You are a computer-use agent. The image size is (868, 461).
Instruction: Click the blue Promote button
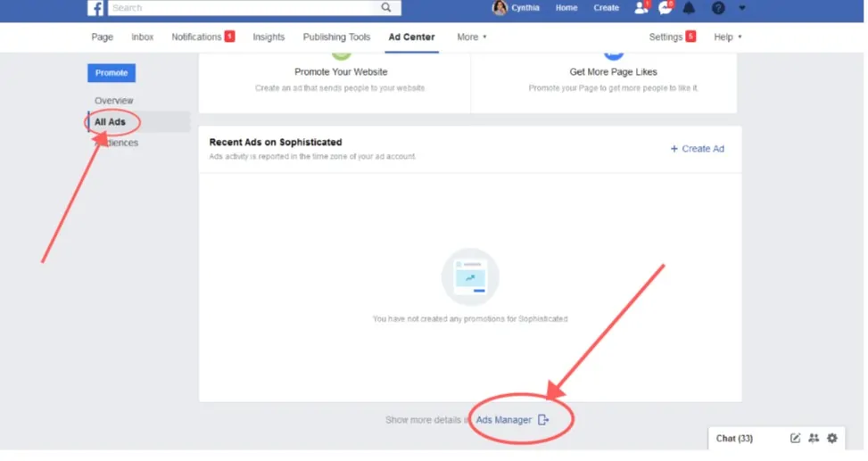[x=112, y=73]
